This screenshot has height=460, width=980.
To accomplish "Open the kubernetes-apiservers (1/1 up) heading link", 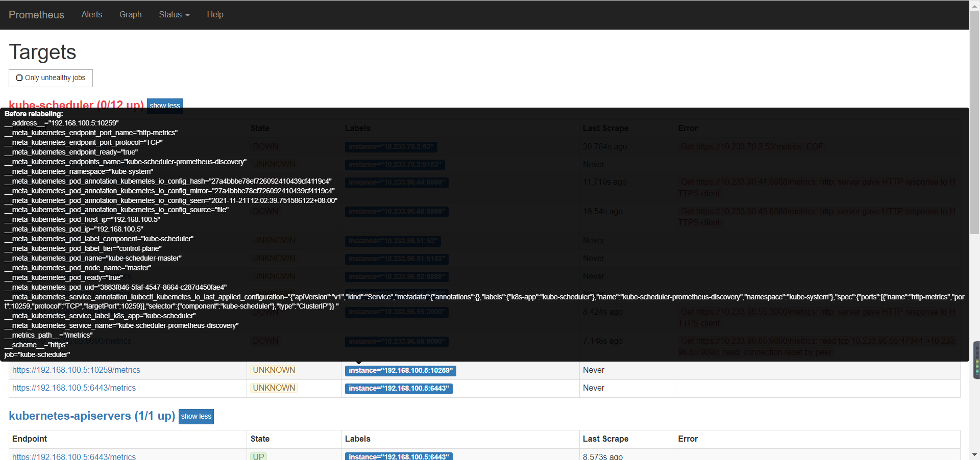I will (x=92, y=416).
